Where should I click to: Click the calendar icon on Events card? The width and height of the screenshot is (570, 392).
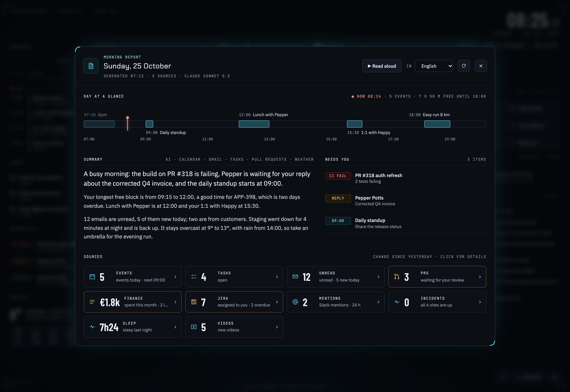(92, 277)
